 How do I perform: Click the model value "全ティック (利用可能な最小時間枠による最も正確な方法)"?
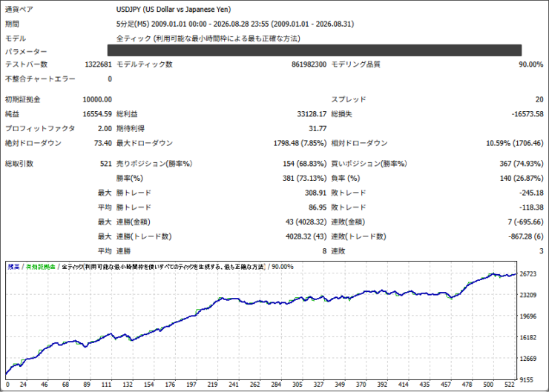[x=208, y=39]
